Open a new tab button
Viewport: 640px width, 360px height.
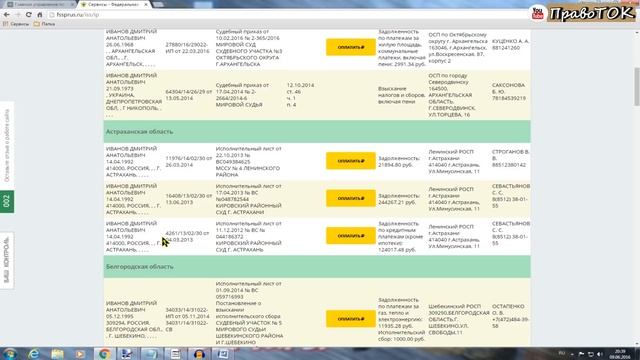pyautogui.click(x=158, y=4)
